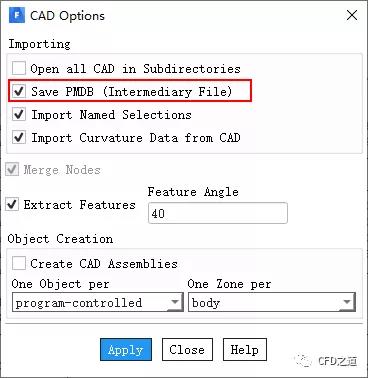Click the Close button

coord(187,350)
